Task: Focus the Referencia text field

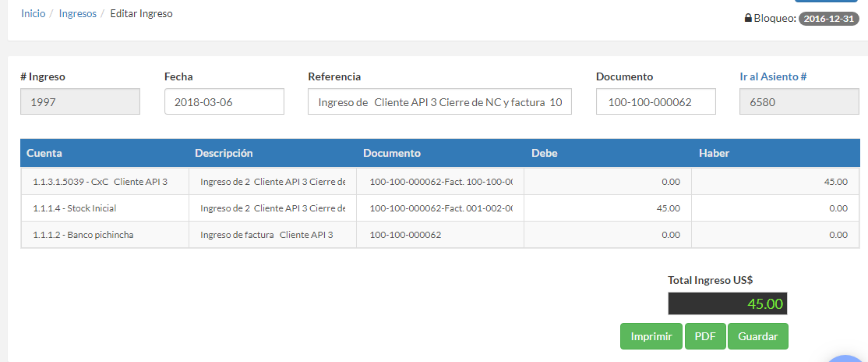Action: click(x=439, y=101)
